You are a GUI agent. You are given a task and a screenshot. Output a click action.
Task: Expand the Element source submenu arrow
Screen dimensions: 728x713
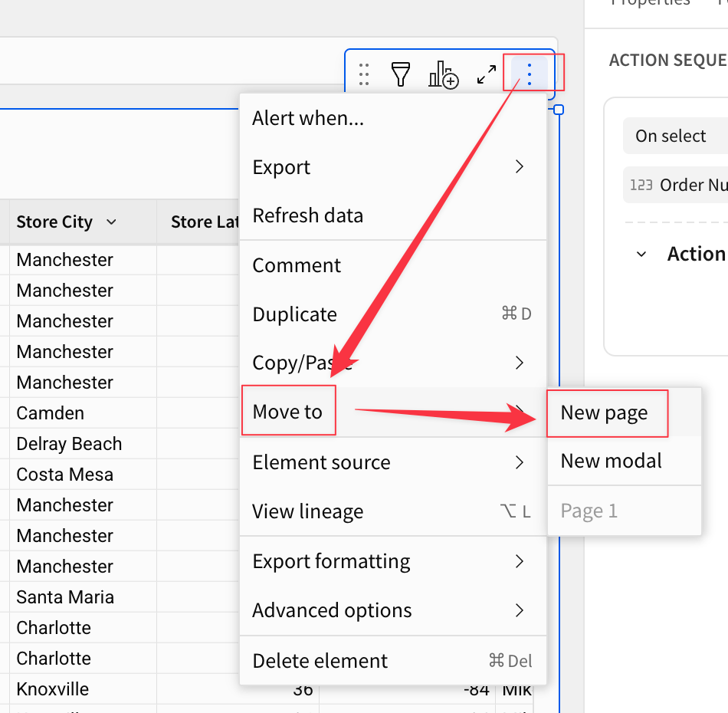(520, 462)
